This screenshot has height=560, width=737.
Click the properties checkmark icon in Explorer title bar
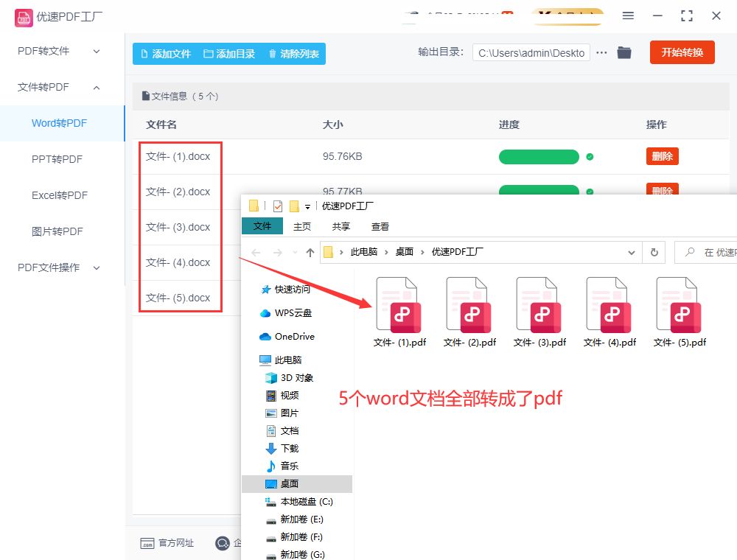(x=278, y=206)
